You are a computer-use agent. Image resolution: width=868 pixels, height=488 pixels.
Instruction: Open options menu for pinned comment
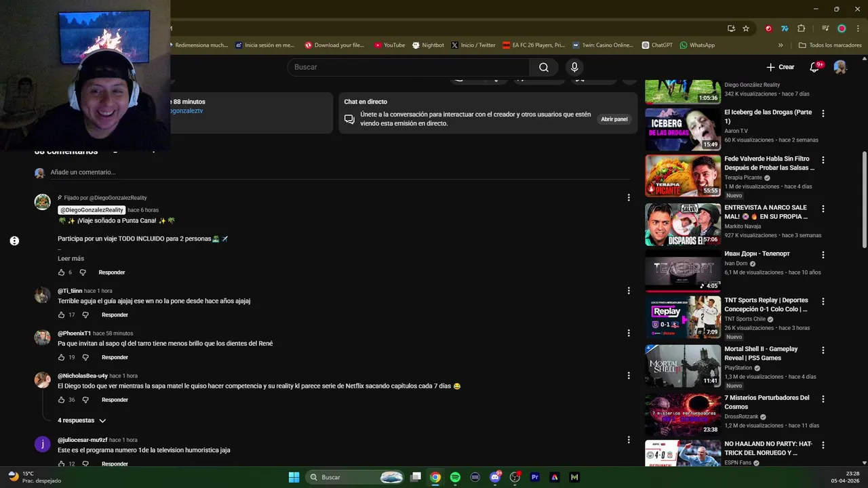[629, 198]
